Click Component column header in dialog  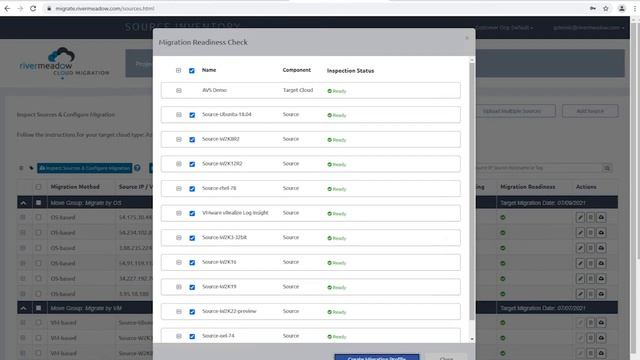tap(297, 70)
